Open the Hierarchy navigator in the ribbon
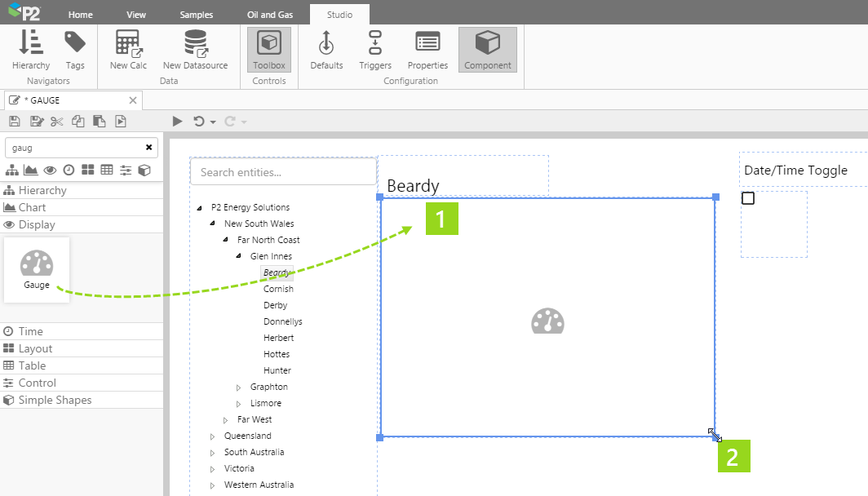This screenshot has width=868, height=496. [31, 49]
